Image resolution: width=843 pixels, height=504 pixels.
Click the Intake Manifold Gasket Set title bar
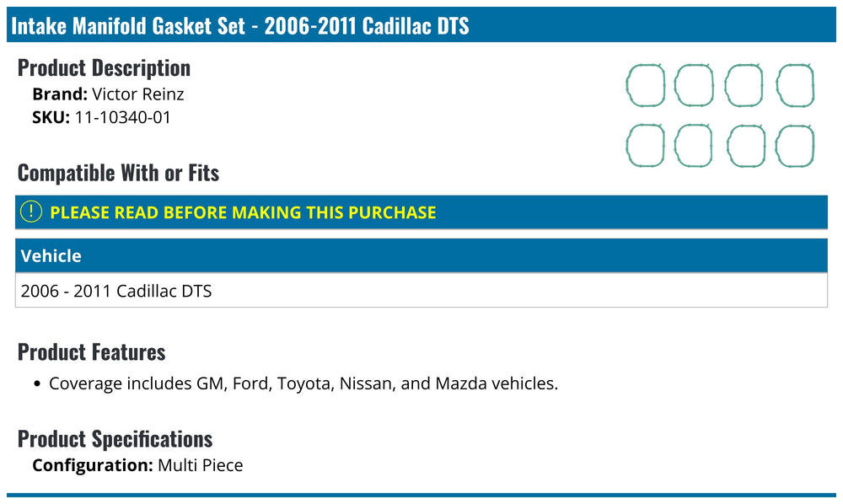coord(421,25)
